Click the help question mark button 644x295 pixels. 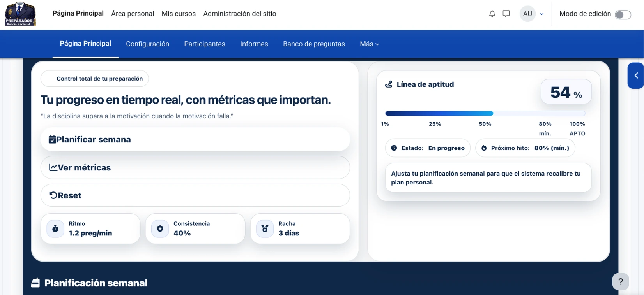pos(620,281)
